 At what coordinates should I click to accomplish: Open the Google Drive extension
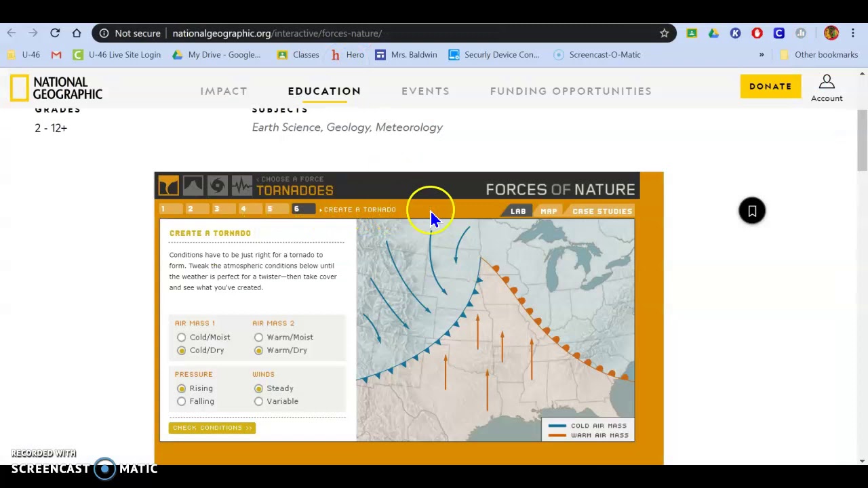pyautogui.click(x=713, y=33)
